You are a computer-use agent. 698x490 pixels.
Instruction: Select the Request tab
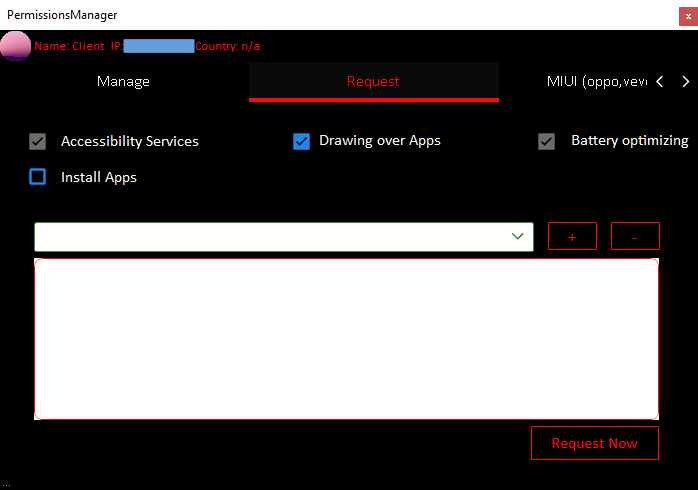point(373,81)
